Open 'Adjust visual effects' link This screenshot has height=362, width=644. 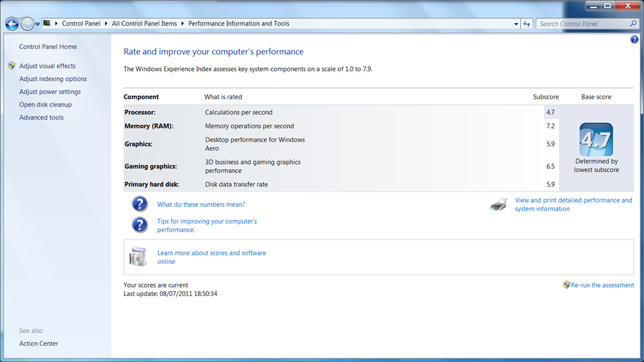[47, 66]
